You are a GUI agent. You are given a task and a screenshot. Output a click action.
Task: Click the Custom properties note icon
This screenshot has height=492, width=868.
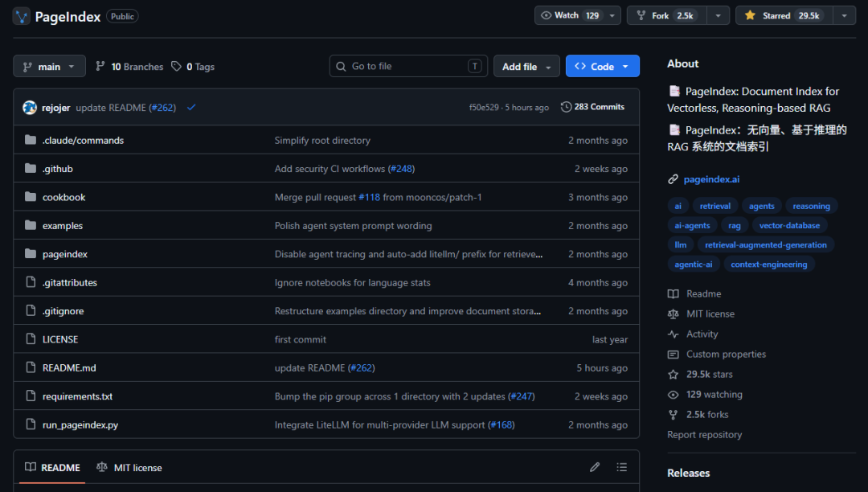point(674,355)
